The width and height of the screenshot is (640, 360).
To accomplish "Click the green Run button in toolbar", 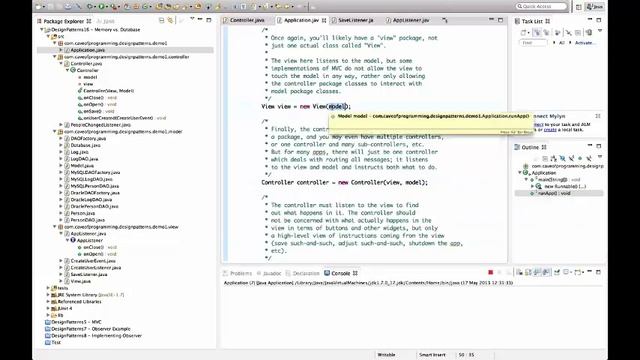I will [101, 7].
